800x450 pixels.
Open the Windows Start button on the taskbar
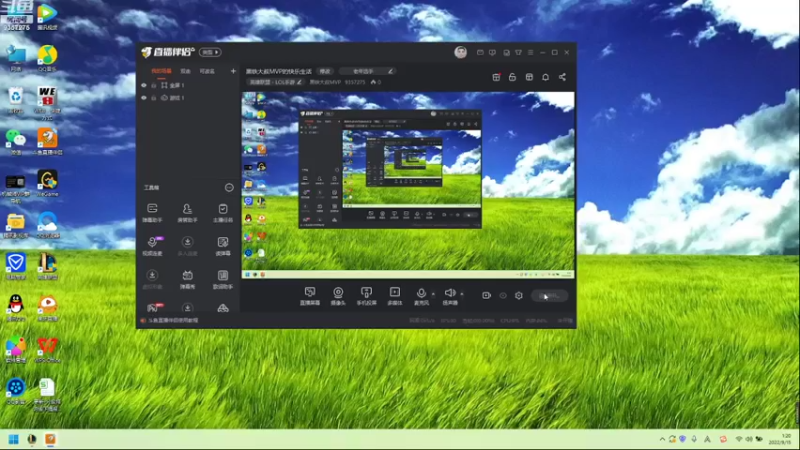14,439
